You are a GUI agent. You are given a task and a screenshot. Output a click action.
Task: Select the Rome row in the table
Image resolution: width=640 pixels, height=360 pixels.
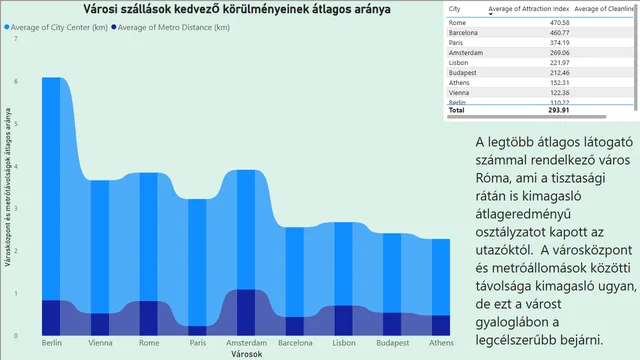coord(540,23)
